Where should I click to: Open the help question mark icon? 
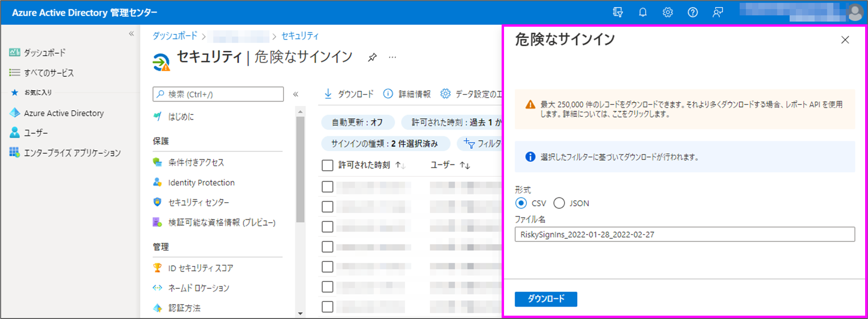tap(693, 12)
